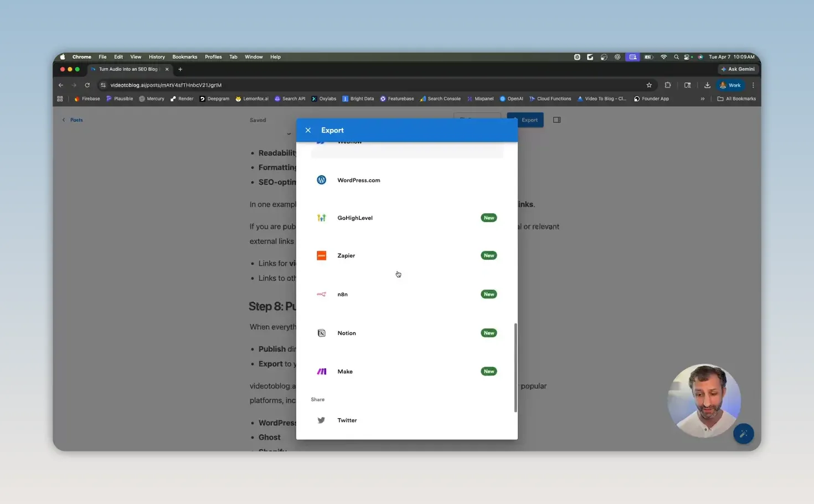Open the Founder App bookmark
This screenshot has width=814, height=504.
[x=652, y=99]
